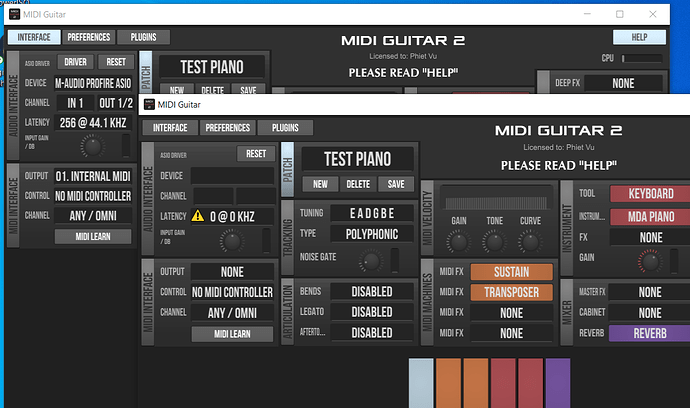
Task: Click the NOISE GATE knob
Action: click(371, 261)
